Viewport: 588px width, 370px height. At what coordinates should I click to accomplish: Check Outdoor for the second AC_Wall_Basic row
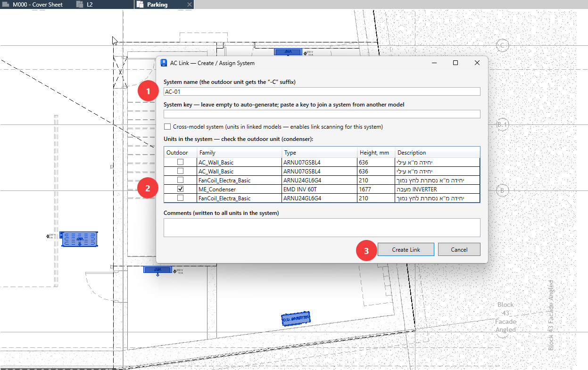pos(180,171)
